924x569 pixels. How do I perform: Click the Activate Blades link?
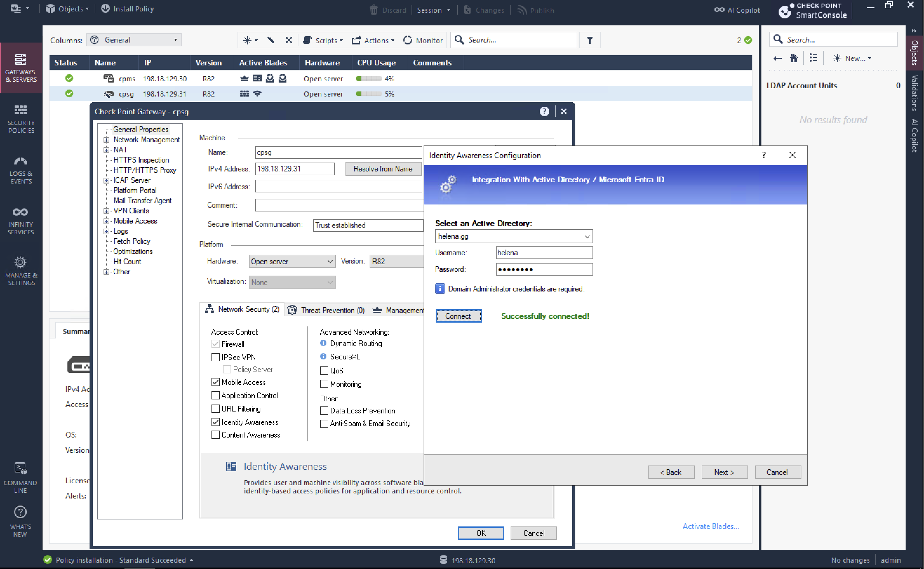coord(710,526)
